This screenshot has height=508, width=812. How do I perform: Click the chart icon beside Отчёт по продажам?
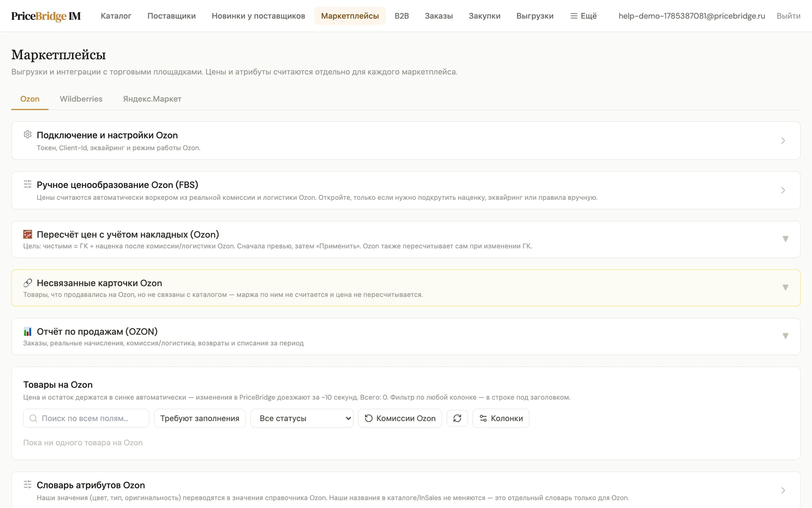tap(27, 331)
